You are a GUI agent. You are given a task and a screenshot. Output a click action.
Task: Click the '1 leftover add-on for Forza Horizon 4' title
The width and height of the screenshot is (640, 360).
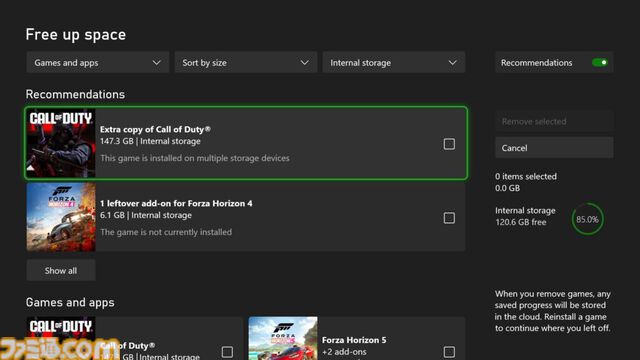176,203
